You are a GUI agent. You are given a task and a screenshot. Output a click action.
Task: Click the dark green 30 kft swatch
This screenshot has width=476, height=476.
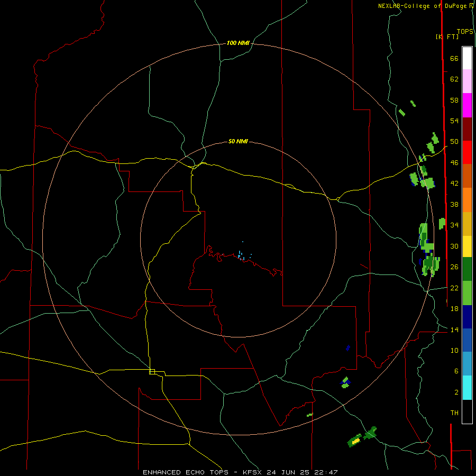coord(467,269)
